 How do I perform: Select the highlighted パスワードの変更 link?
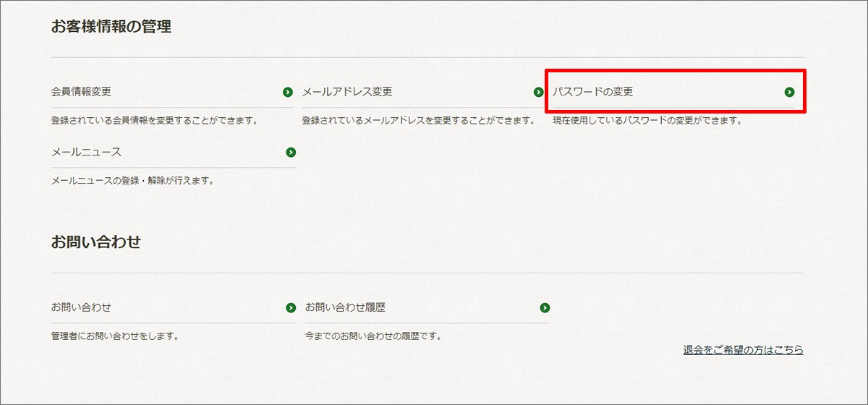593,92
